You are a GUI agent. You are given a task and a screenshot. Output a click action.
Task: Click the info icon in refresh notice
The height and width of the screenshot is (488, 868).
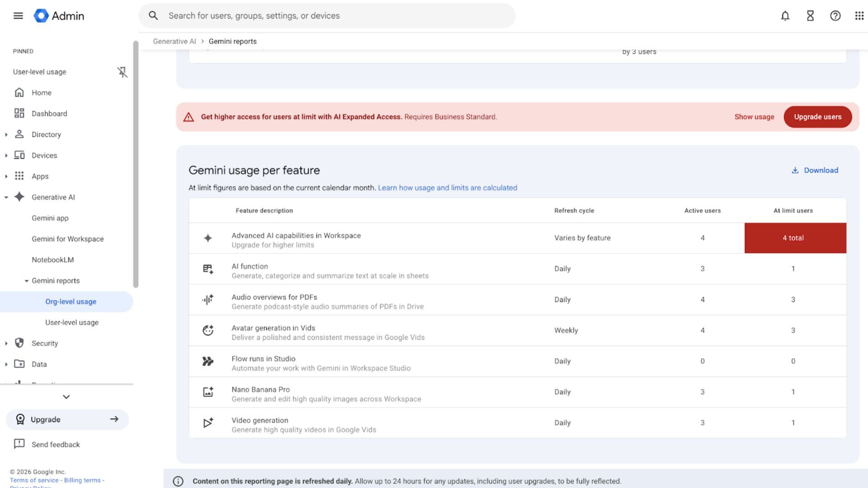[178, 481]
